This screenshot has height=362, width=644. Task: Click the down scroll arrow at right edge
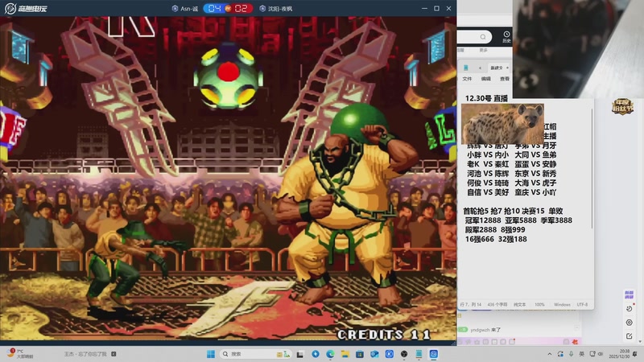[640, 341]
